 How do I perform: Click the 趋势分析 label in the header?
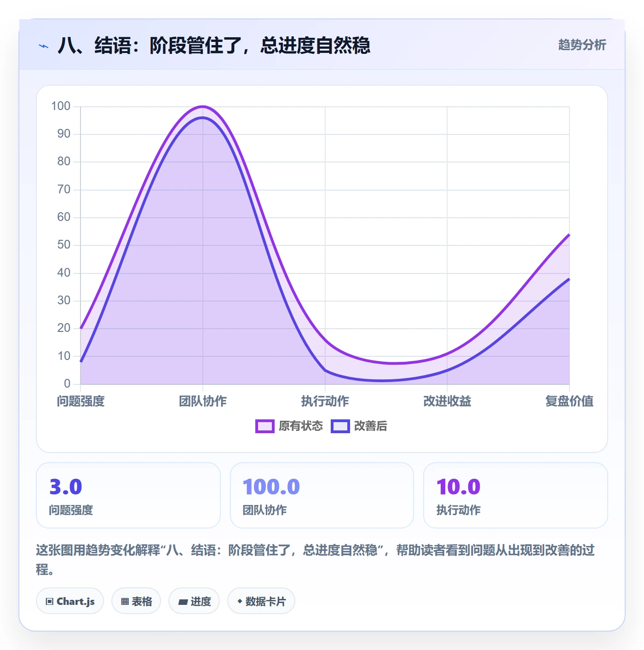pos(582,45)
